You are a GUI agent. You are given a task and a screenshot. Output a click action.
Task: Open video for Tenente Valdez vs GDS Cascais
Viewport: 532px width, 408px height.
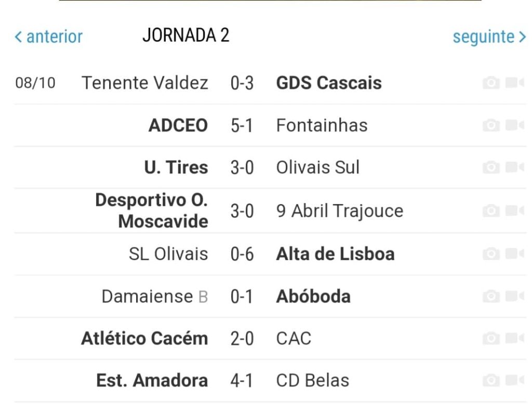tap(514, 83)
